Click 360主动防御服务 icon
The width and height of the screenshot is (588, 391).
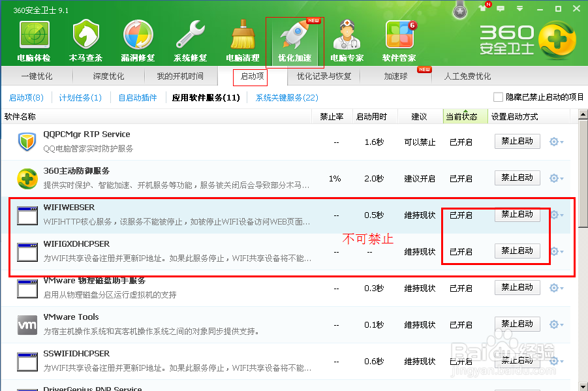pos(27,178)
